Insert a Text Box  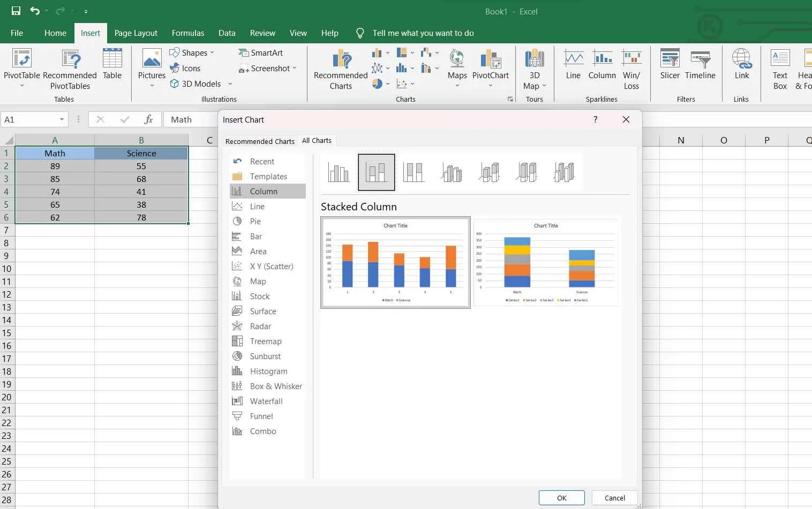pos(779,66)
